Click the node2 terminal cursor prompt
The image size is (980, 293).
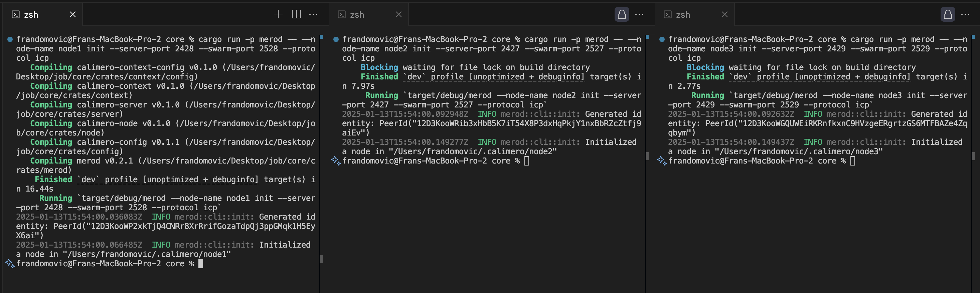(x=527, y=161)
